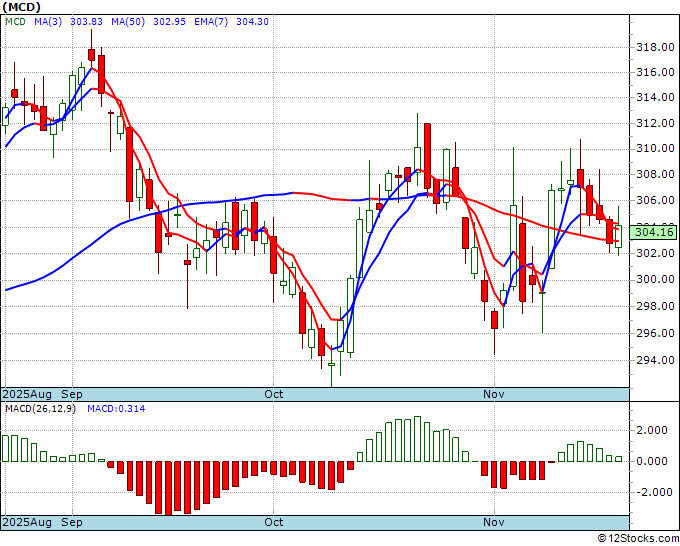Click the 300.00 price axis label
The width and height of the screenshot is (680, 546).
655,279
